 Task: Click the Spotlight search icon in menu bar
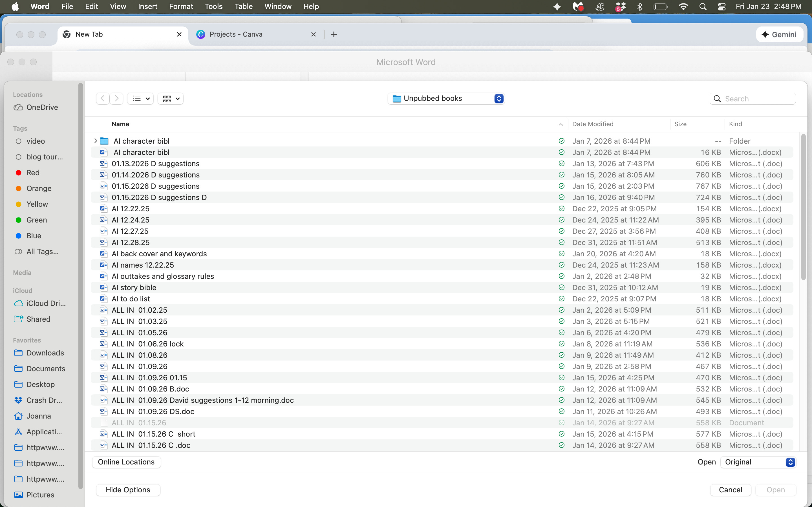coord(703,7)
